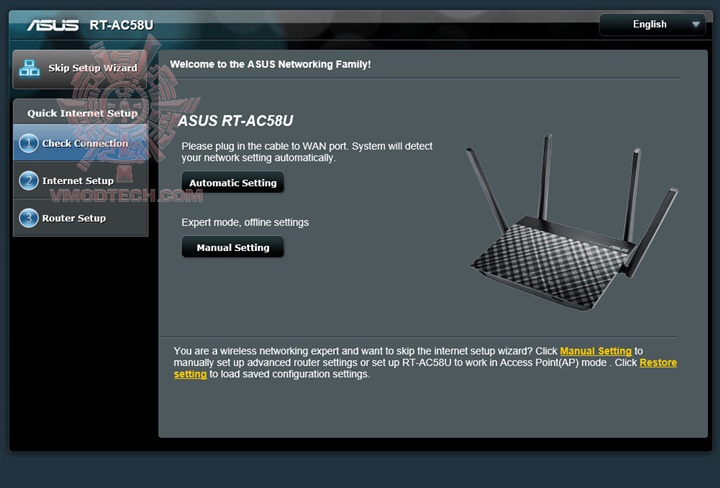The image size is (720, 488).
Task: Click the ASUS logo in the header
Action: [53, 25]
